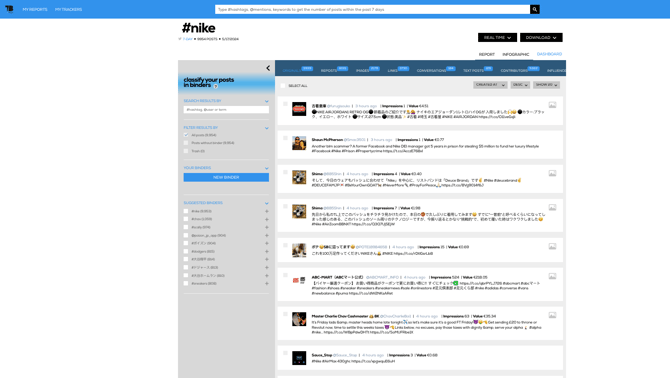Image resolution: width=670 pixels, height=378 pixels.
Task: Open @ABCMART_INFO handle link
Action: coord(382,277)
